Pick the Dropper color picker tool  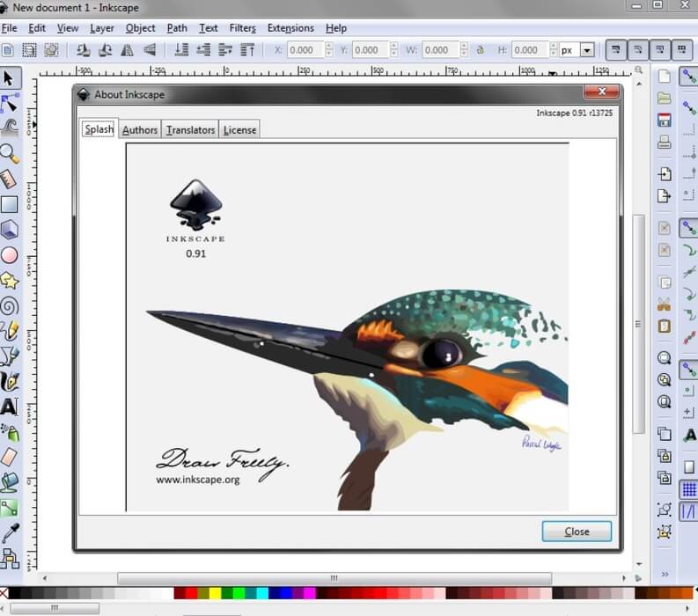tap(9, 533)
